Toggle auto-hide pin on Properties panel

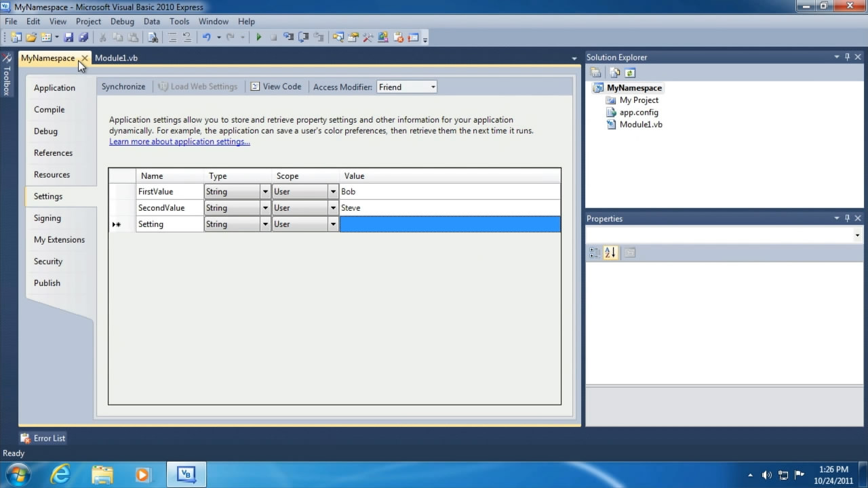coord(847,218)
